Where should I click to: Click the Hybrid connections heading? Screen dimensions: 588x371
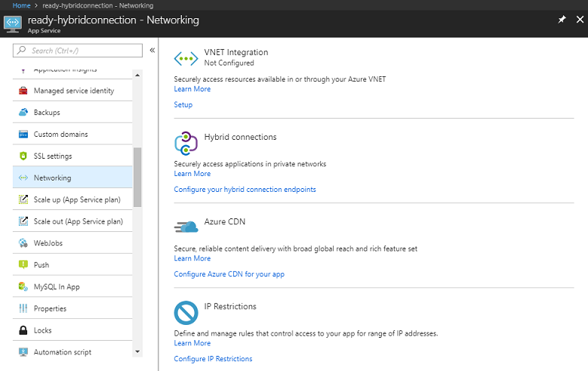tap(240, 137)
